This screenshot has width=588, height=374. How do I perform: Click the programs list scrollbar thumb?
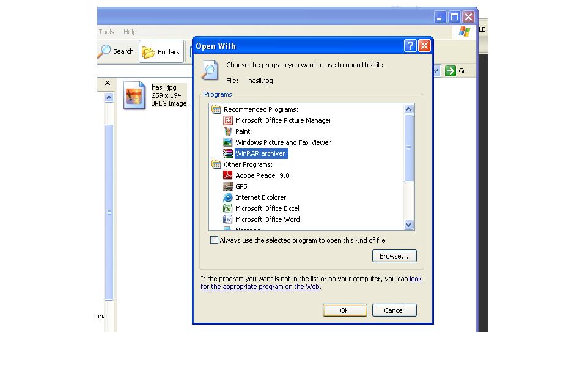(409, 148)
